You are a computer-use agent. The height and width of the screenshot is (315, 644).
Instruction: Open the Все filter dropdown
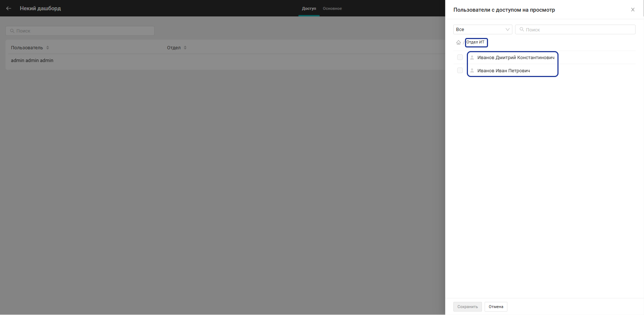point(483,30)
